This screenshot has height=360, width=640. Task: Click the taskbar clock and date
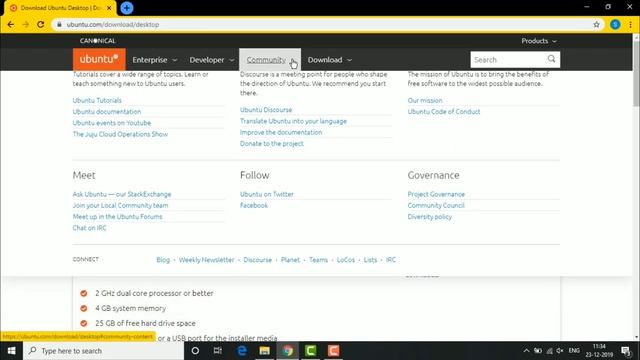(x=599, y=351)
